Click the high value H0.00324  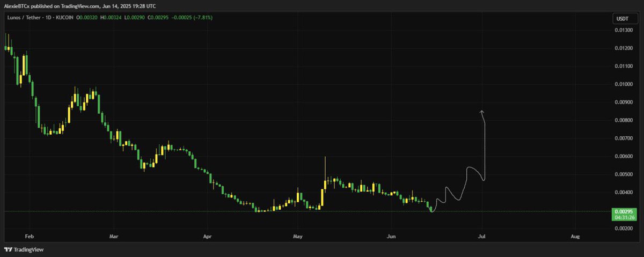[110, 17]
